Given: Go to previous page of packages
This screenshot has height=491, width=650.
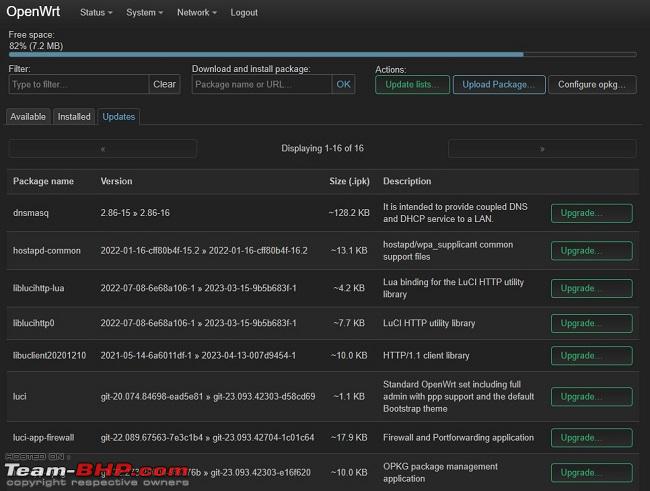Looking at the screenshot, I should 102,148.
